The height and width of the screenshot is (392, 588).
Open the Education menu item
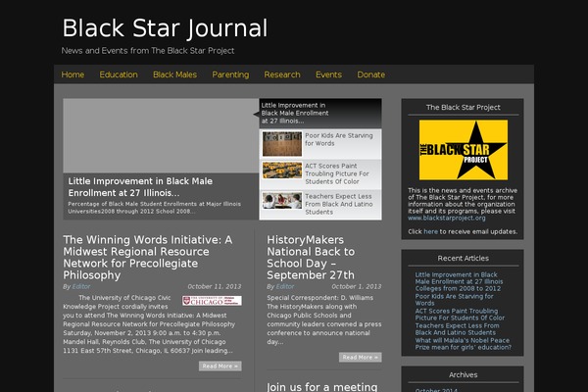point(119,74)
